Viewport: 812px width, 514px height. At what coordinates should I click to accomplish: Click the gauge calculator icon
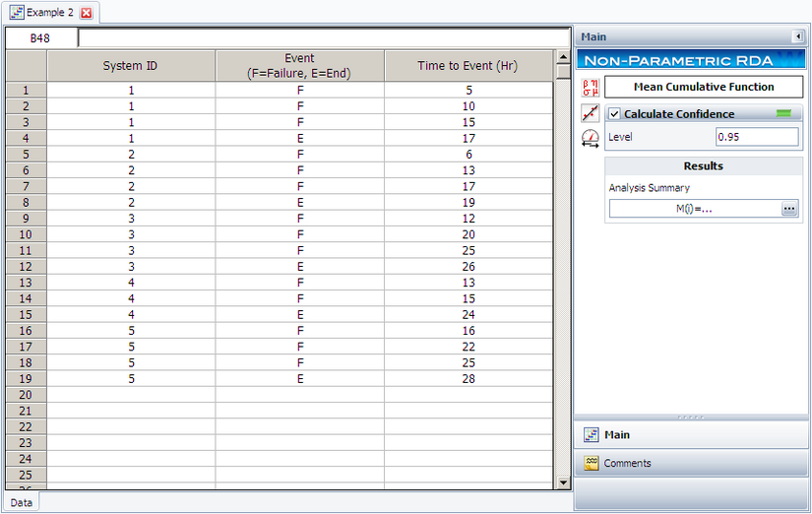pyautogui.click(x=590, y=139)
